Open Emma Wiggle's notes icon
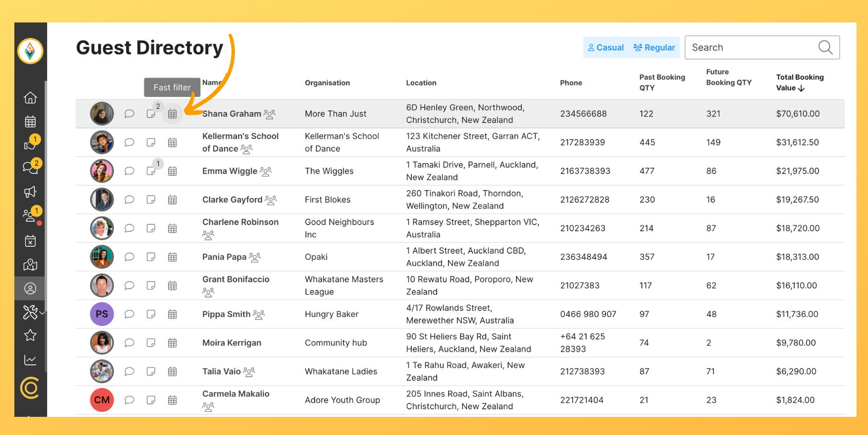 pyautogui.click(x=151, y=171)
